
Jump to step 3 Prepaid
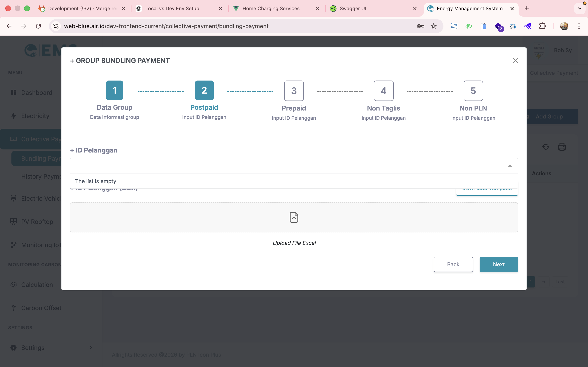click(x=294, y=91)
